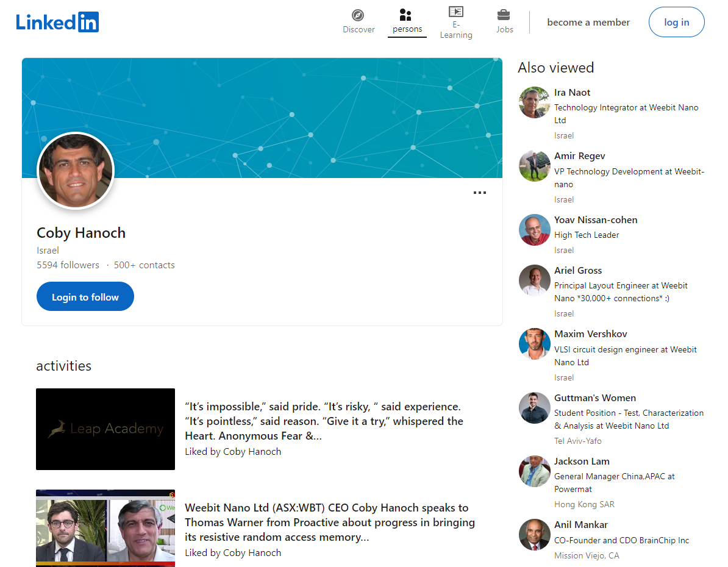The image size is (728, 567).
Task: Open the Weebit Nano interview video thumbnail
Action: pyautogui.click(x=105, y=528)
